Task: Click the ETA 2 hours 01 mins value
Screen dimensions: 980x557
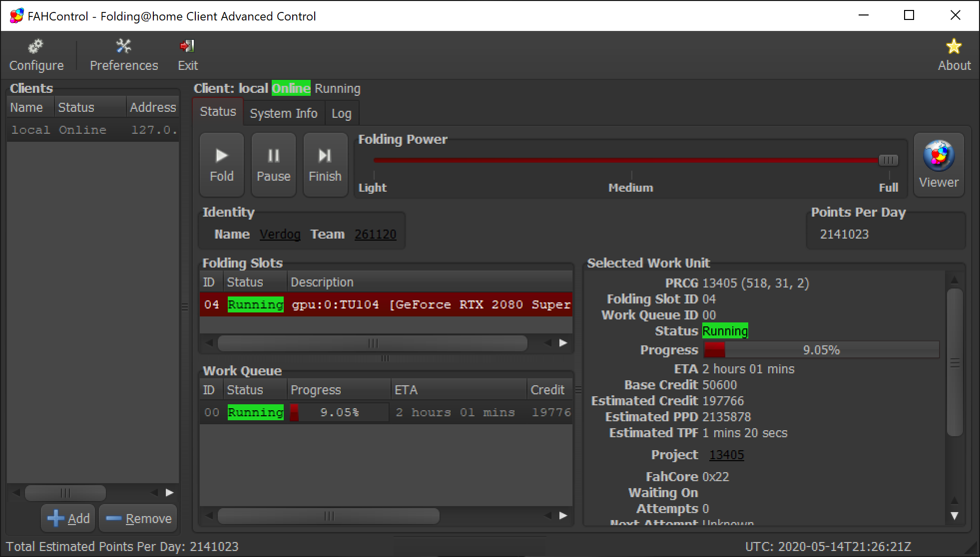Action: tap(748, 369)
